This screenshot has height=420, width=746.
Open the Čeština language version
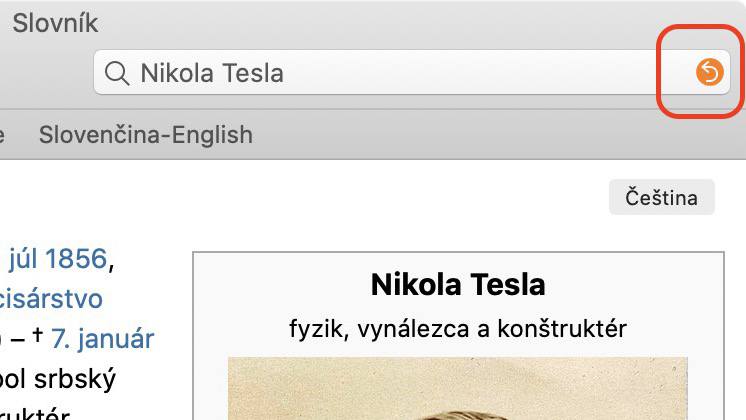pyautogui.click(x=661, y=197)
